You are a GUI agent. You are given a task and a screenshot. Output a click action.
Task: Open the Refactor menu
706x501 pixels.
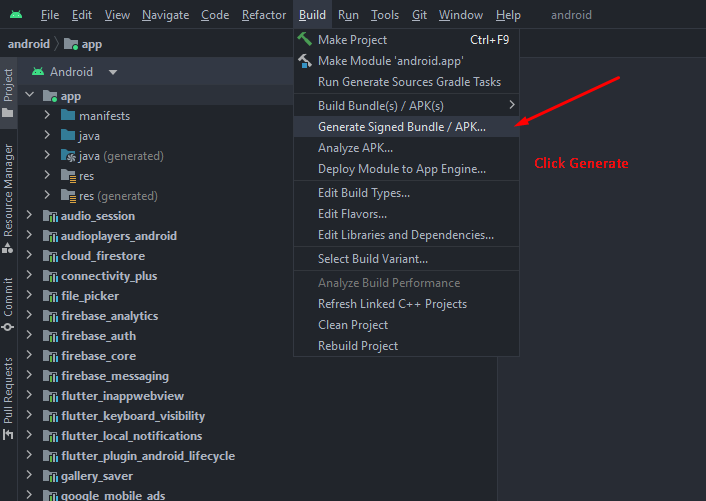tap(264, 15)
